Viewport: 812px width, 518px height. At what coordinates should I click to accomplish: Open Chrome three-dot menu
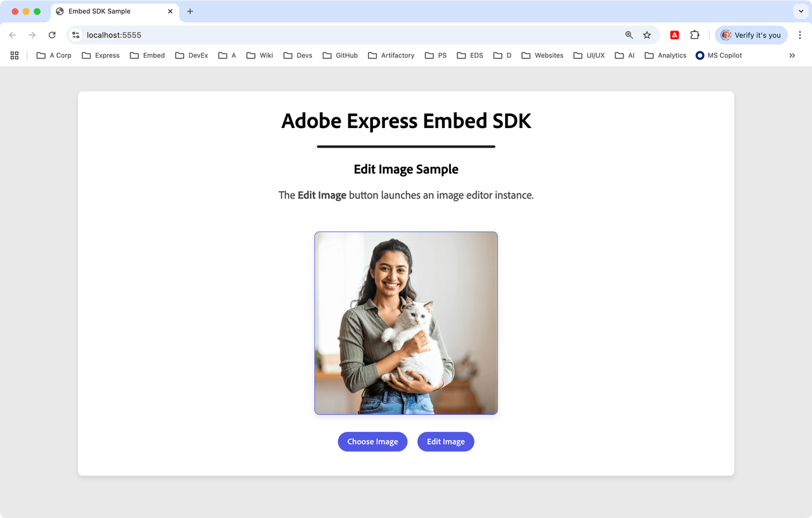pos(800,36)
